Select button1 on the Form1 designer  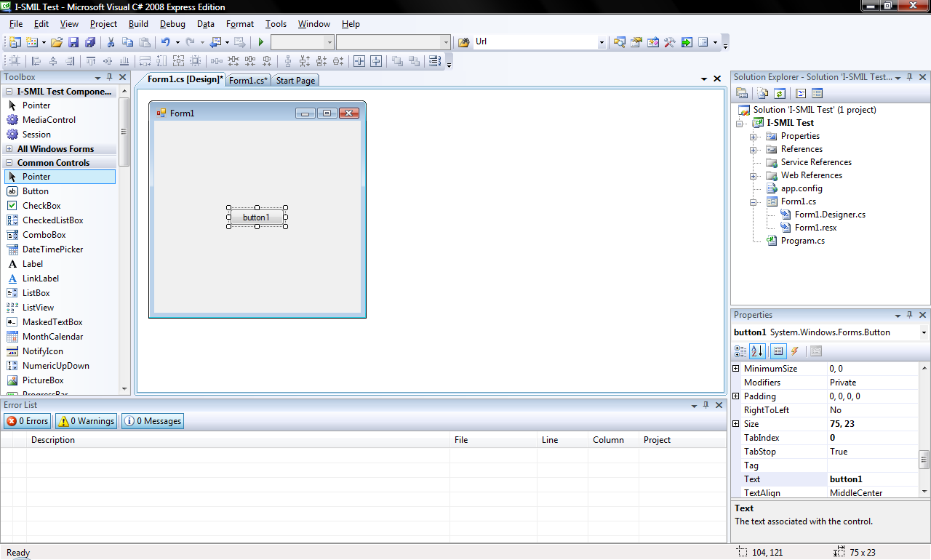256,217
